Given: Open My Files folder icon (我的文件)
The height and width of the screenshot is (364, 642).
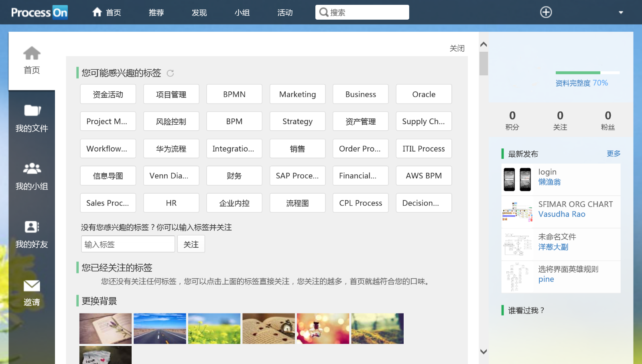Looking at the screenshot, I should click(x=32, y=111).
